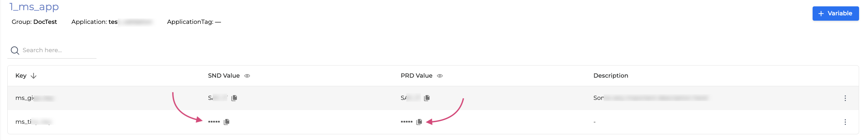Click the SND Value column header text
Image resolution: width=868 pixels, height=140 pixels.
click(x=224, y=76)
